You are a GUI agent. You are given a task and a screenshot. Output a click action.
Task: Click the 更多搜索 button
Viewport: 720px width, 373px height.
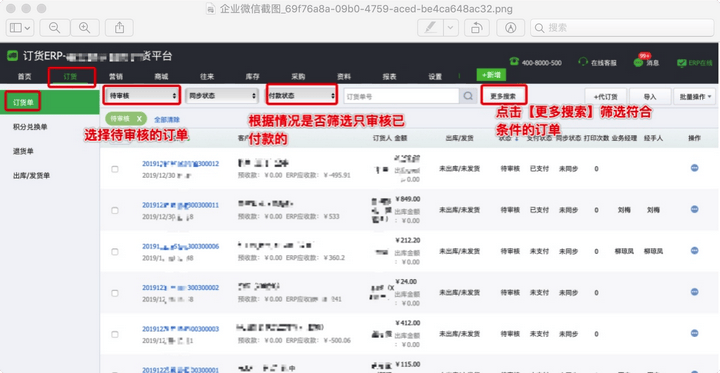(503, 97)
